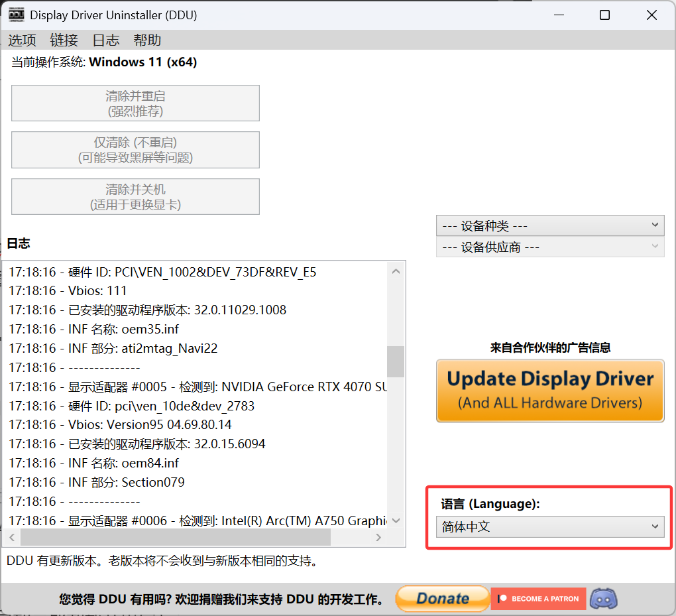Click the Become a Patron button

click(x=538, y=599)
